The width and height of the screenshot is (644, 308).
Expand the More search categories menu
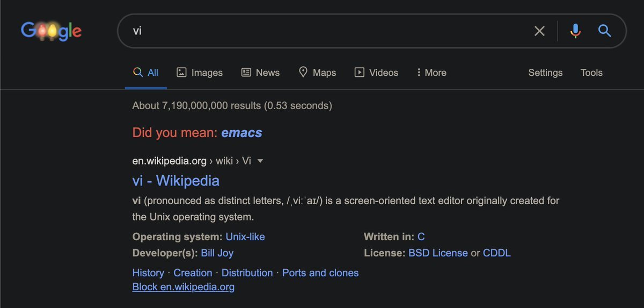(x=431, y=73)
